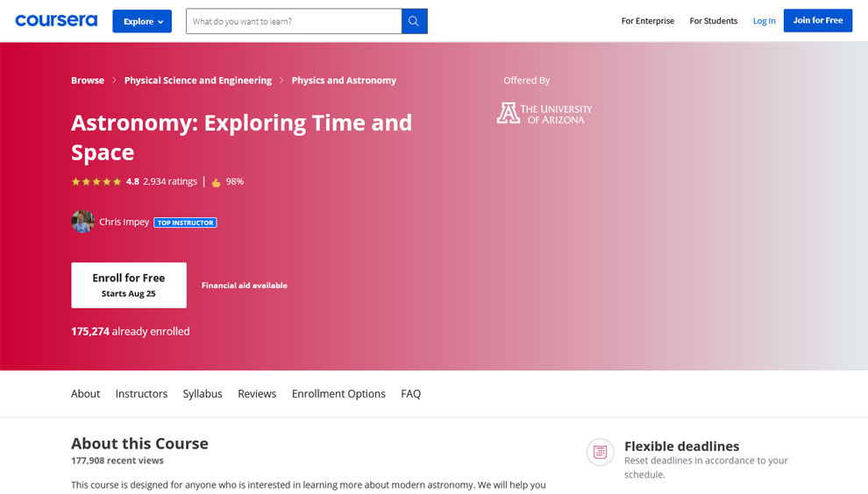The width and height of the screenshot is (868, 494).
Task: Open the For Enterprise link
Action: [648, 20]
